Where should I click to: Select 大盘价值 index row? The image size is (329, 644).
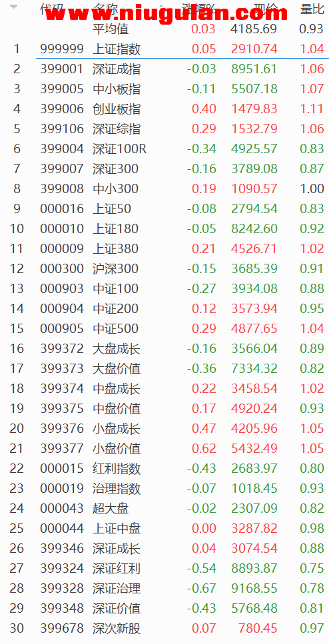(x=164, y=368)
